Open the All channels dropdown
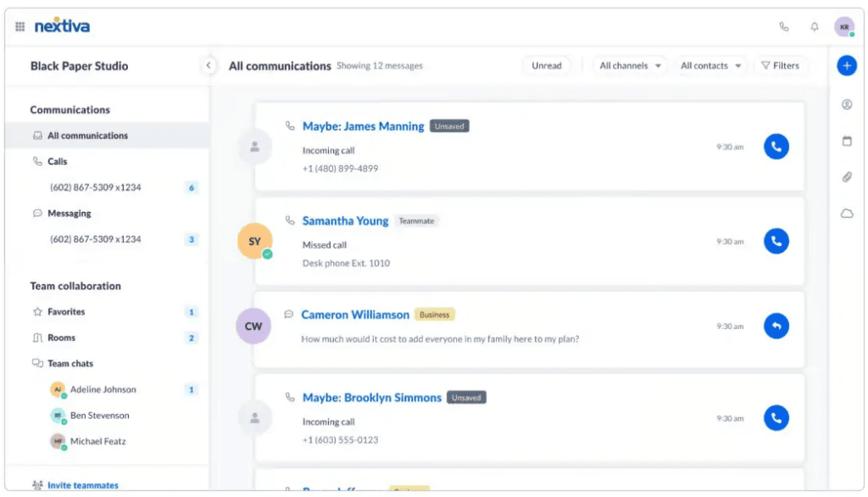This screenshot has width=868, height=497. [x=629, y=65]
